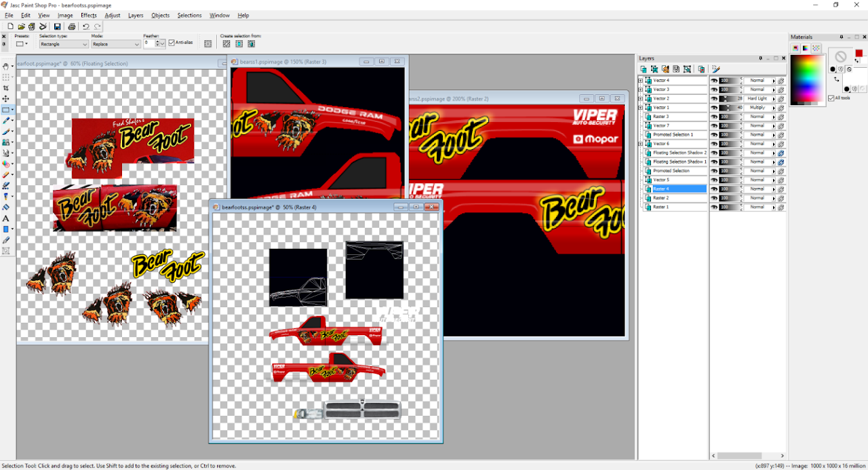This screenshot has height=470, width=868.
Task: Click the Redo arrow icon
Action: coord(98,26)
